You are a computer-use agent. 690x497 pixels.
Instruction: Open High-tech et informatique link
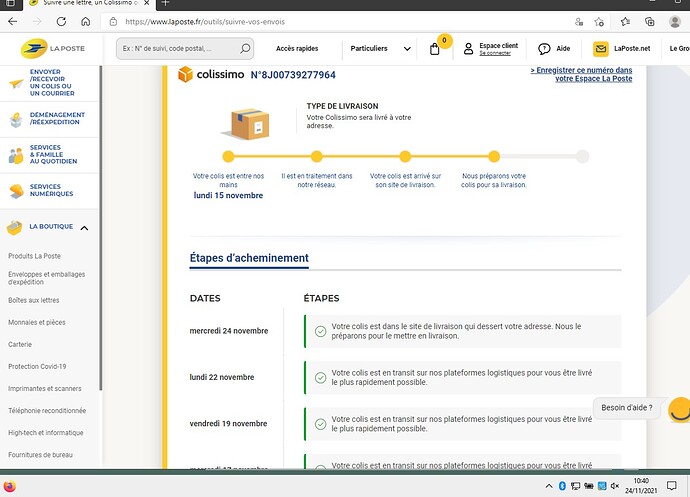point(45,432)
